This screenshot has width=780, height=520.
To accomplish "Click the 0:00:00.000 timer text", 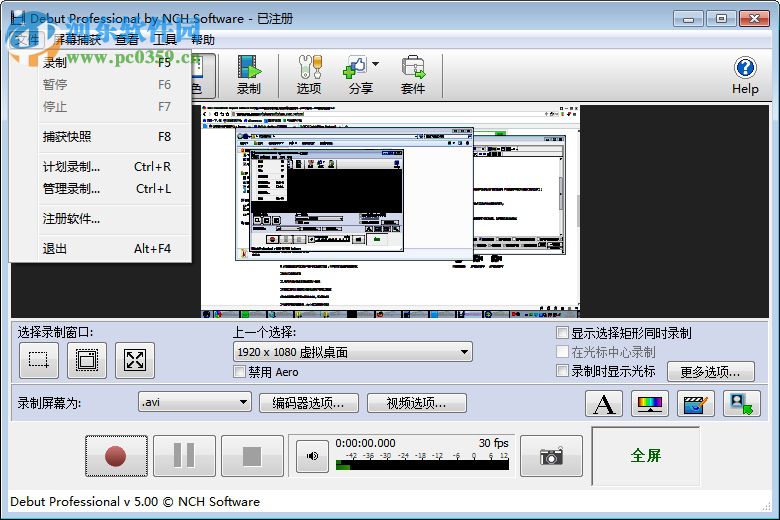I will 365,443.
